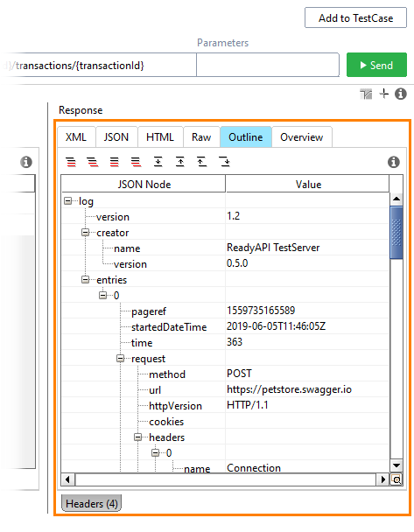Click the magnifier icon at scrollbar corner
Image resolution: width=414 pixels, height=532 pixels.
(396, 479)
